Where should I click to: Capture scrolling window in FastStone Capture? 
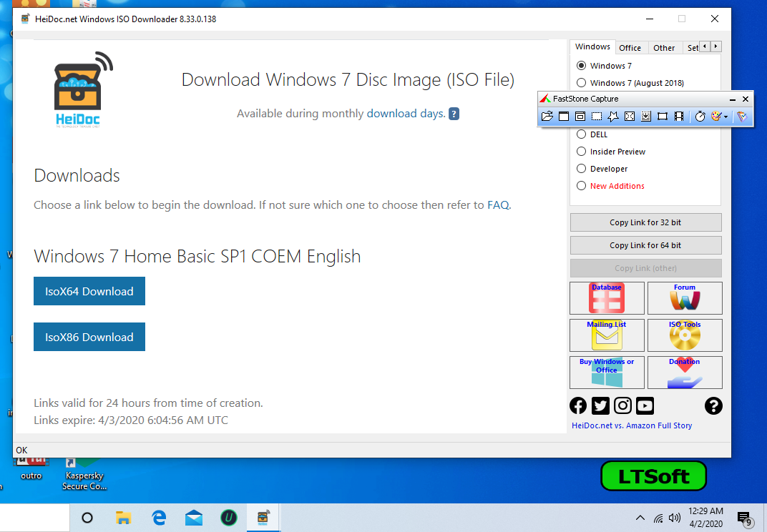646,117
